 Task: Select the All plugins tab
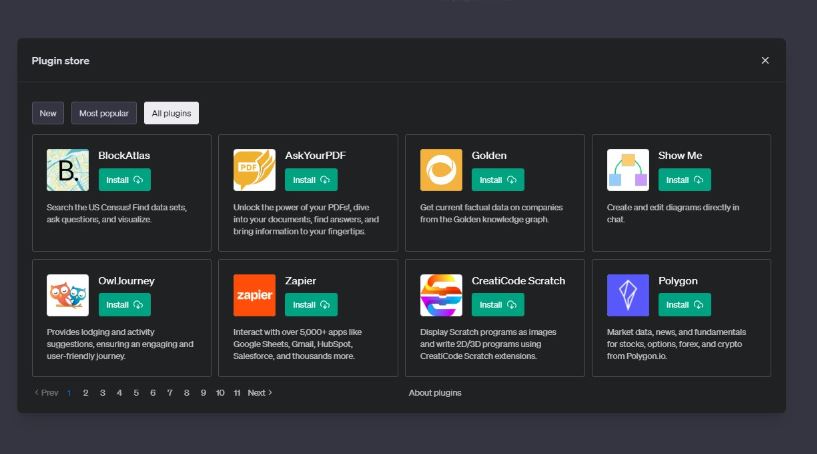[171, 113]
